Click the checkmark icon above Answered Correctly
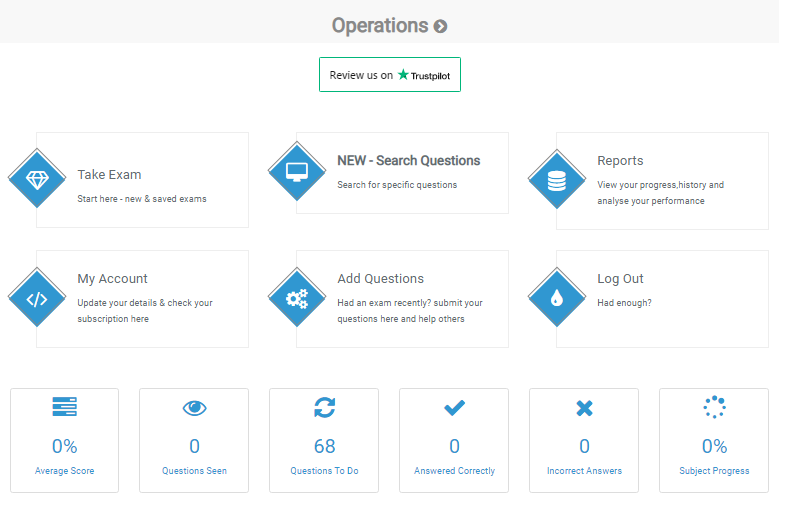 pyautogui.click(x=454, y=407)
